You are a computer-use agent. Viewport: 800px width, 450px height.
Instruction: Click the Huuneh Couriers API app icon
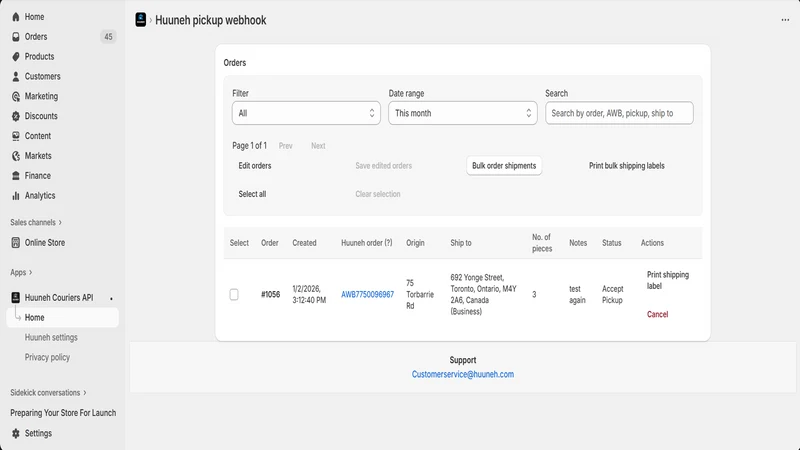[16, 297]
